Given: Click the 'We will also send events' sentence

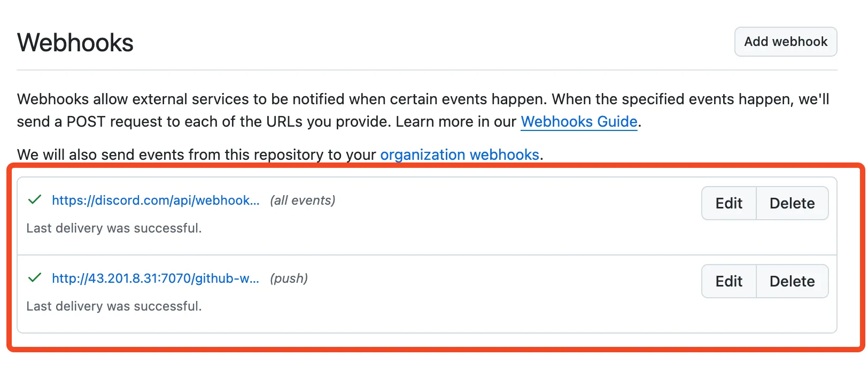Looking at the screenshot, I should [x=280, y=155].
